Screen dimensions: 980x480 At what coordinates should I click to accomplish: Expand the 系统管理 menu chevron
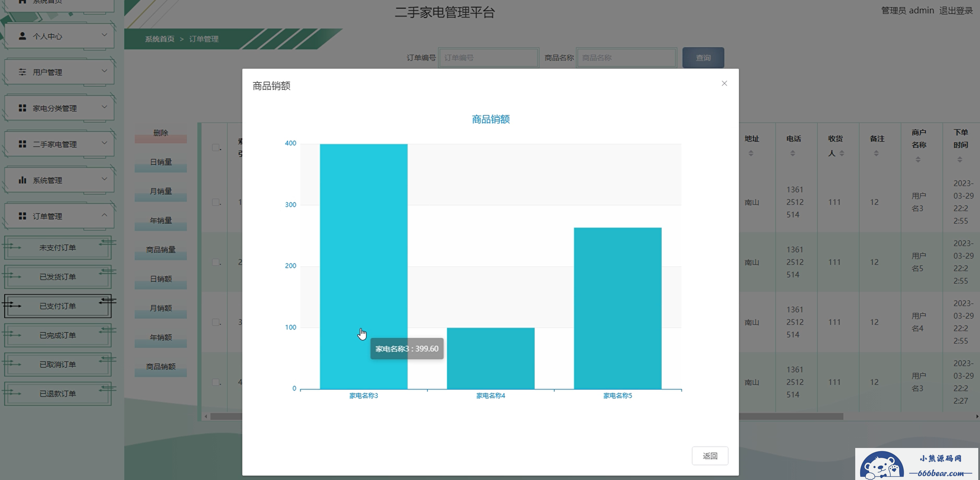point(104,179)
